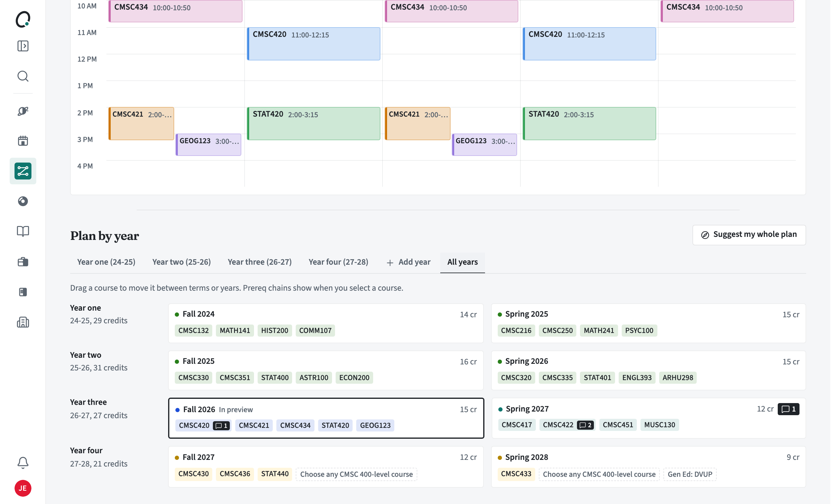Open the planet explore icon in sidebar
Viewport: 837px width, 504px height.
(x=23, y=111)
